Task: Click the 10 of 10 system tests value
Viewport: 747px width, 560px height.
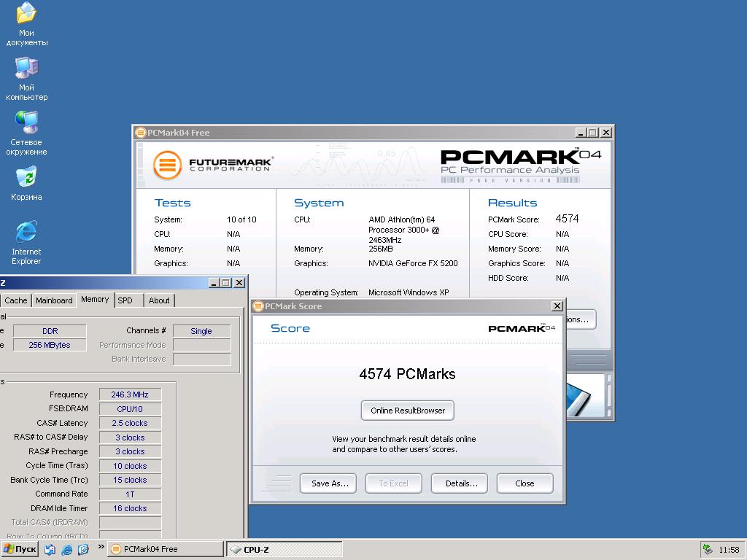Action: (x=241, y=219)
